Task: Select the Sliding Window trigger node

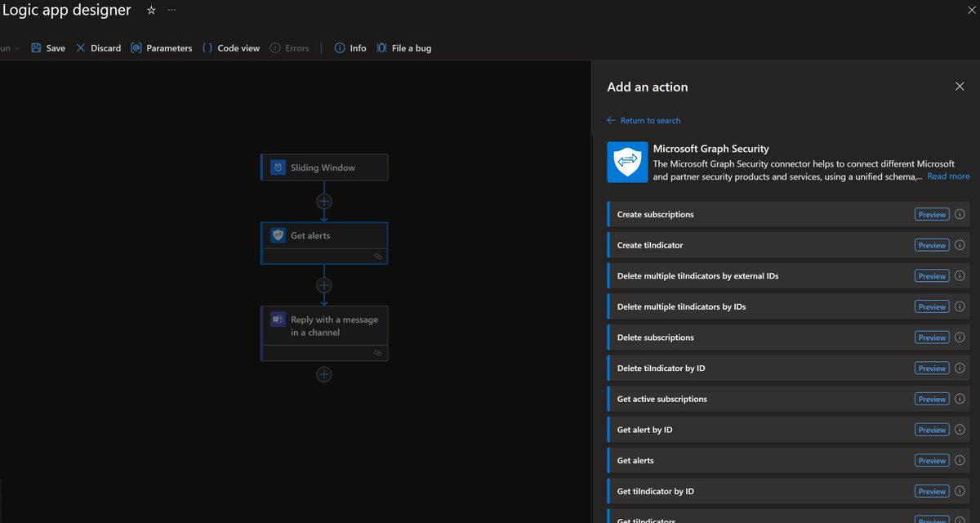Action: 324,168
